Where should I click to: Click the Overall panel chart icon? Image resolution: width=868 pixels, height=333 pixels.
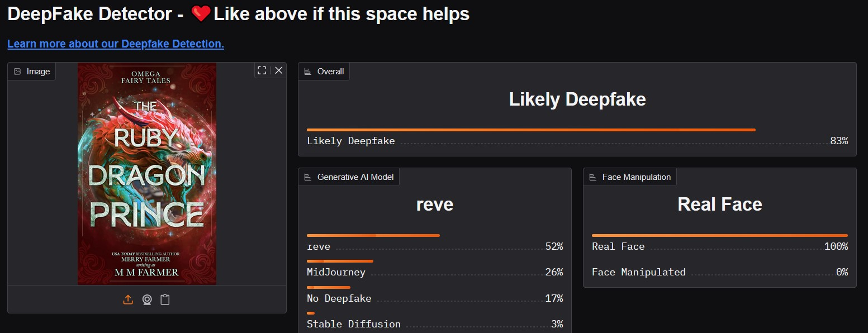pyautogui.click(x=308, y=72)
